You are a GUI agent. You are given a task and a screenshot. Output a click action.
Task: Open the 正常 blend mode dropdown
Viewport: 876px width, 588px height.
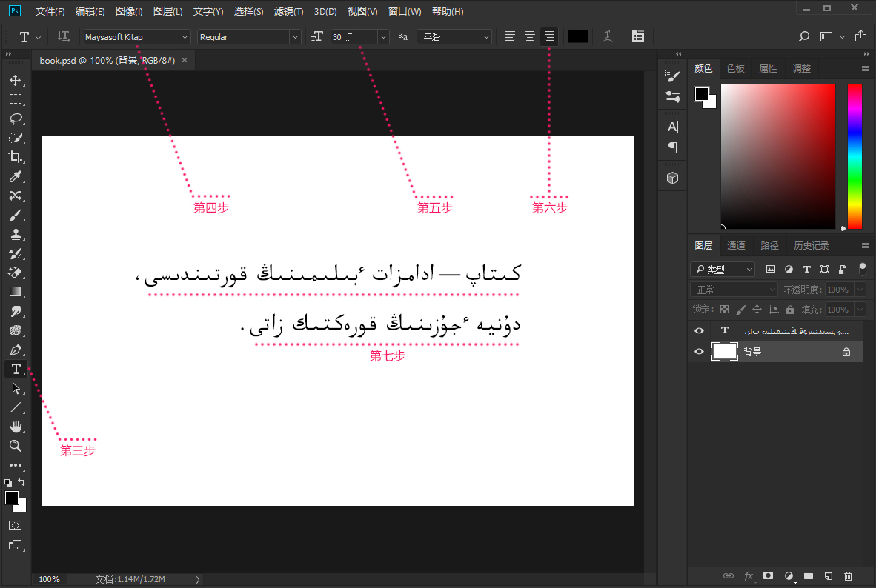[x=734, y=290]
